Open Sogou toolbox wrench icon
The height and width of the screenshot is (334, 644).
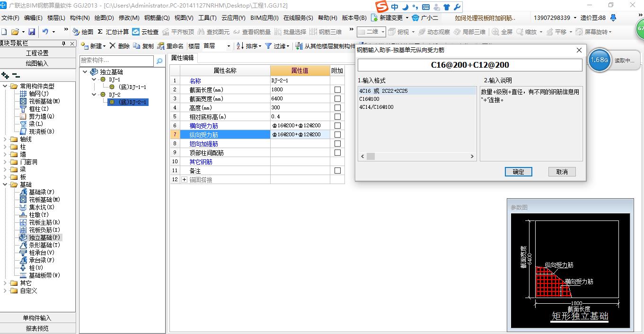tap(457, 7)
